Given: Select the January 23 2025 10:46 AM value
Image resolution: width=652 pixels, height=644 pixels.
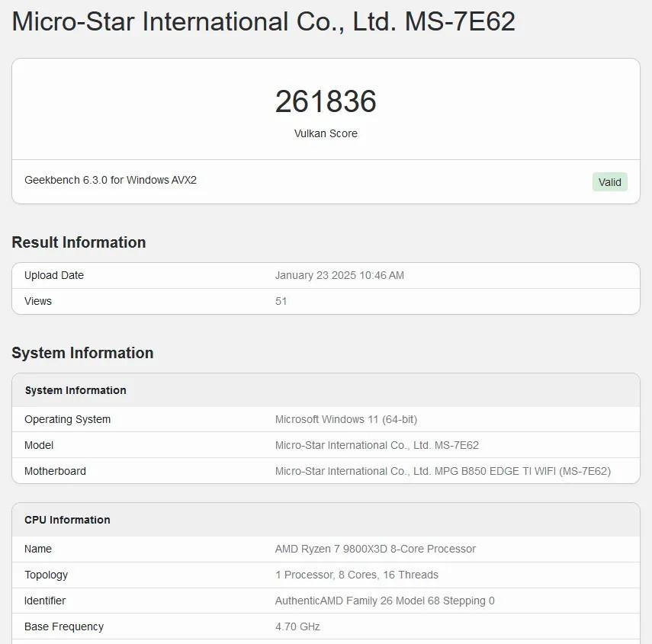Looking at the screenshot, I should 339,275.
